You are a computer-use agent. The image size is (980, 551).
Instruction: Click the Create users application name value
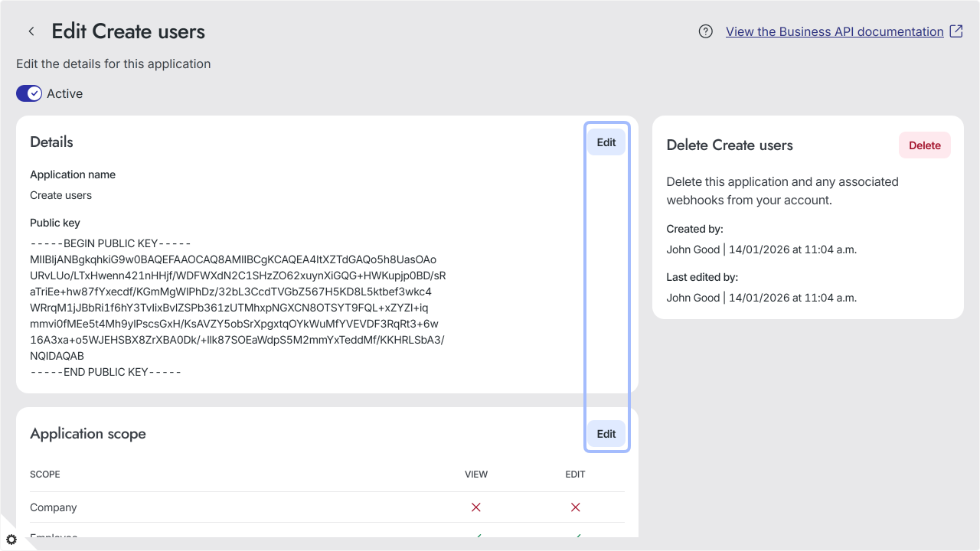point(61,195)
